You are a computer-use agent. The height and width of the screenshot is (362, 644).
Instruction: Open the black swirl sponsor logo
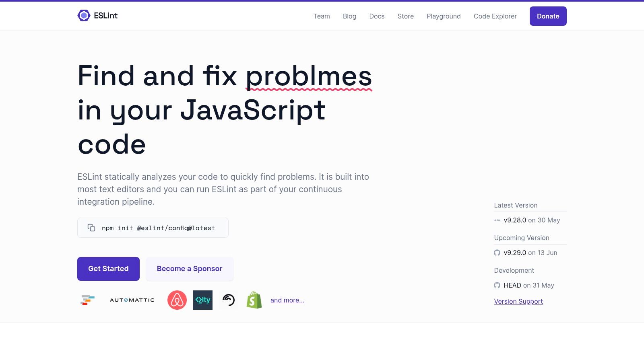(229, 300)
